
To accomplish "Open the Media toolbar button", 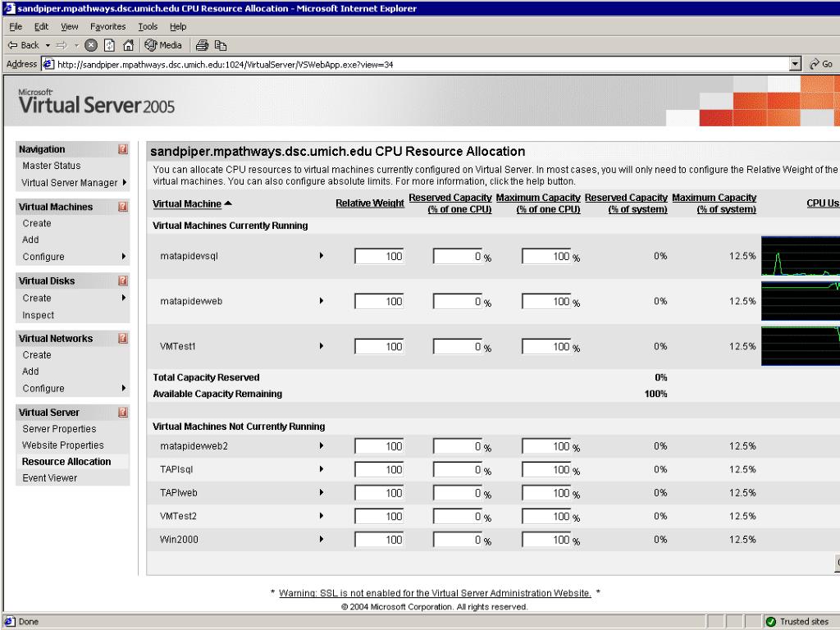I will pyautogui.click(x=163, y=46).
